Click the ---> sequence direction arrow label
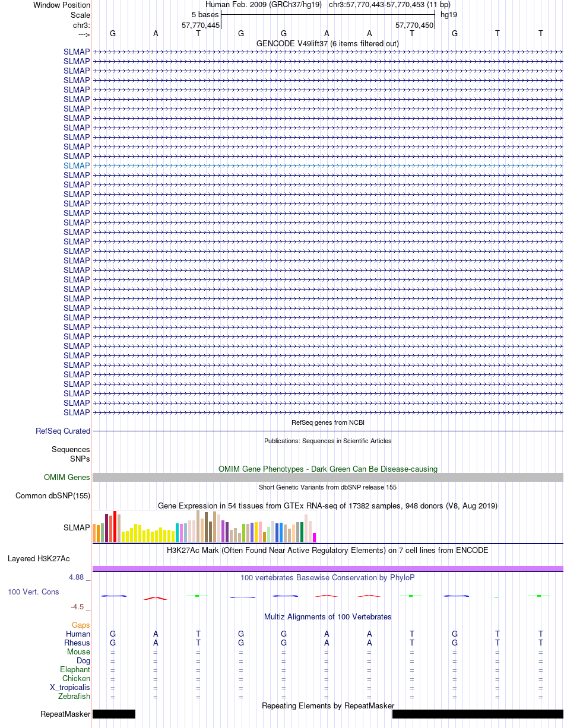564x728 pixels. 84,34
